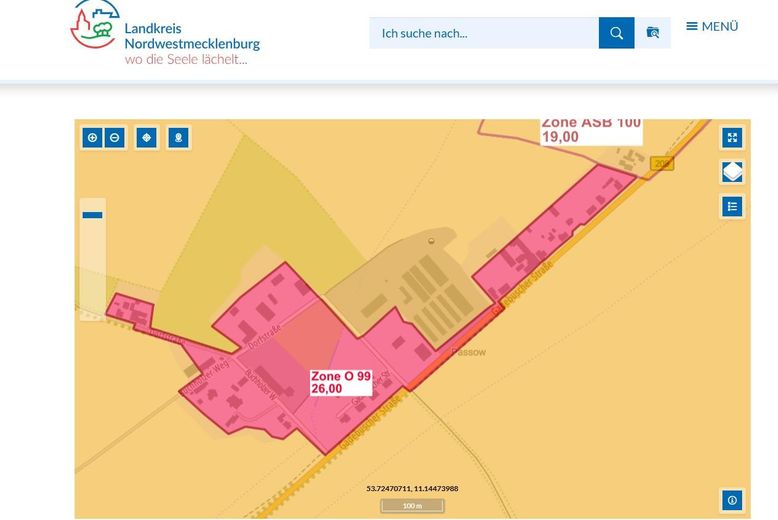The height and width of the screenshot is (520, 778).
Task: Click the location pin map button
Action: pyautogui.click(x=178, y=138)
